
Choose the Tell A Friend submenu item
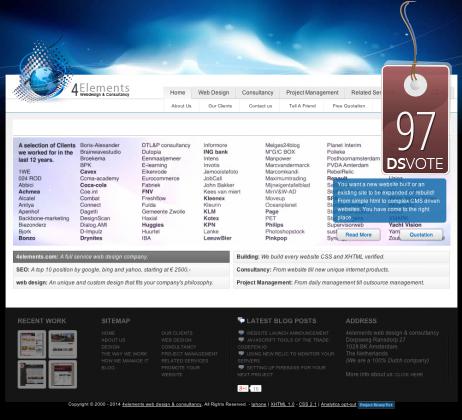(x=302, y=106)
